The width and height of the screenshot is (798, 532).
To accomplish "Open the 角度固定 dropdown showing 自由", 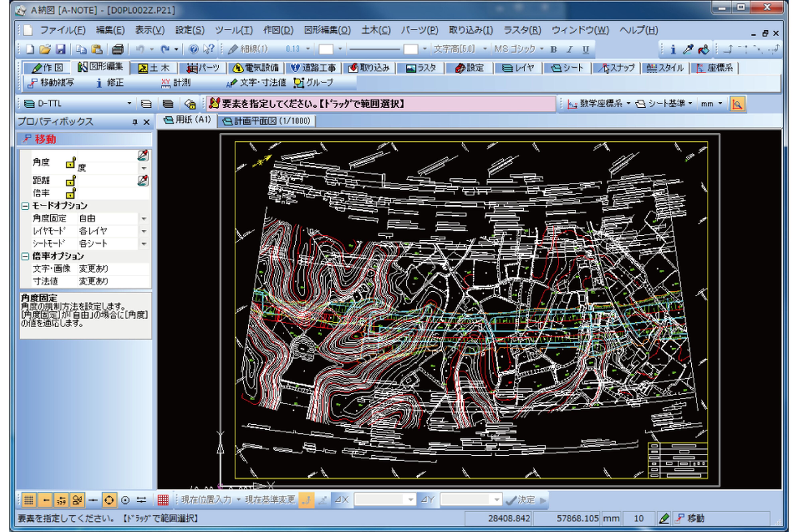I will [x=144, y=219].
